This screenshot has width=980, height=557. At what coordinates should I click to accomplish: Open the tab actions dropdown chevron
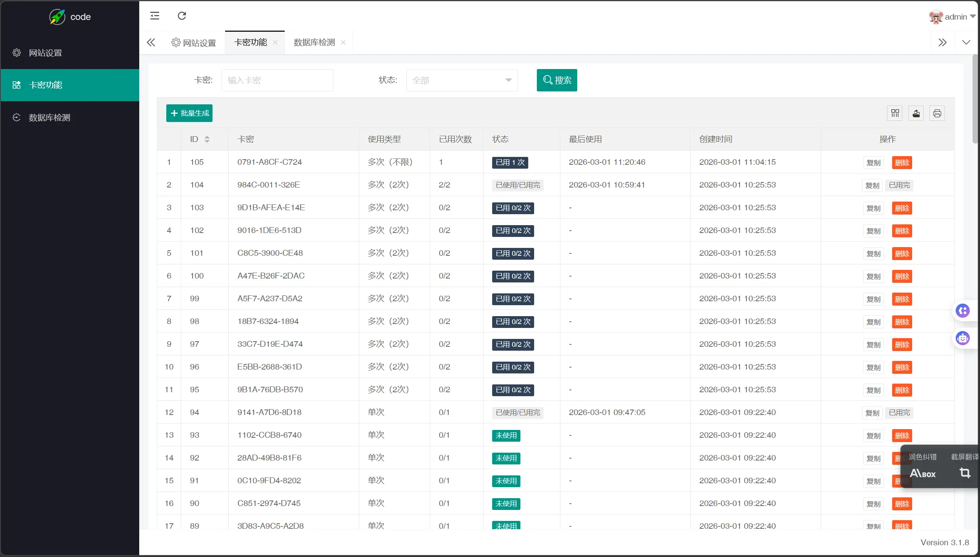coord(966,42)
